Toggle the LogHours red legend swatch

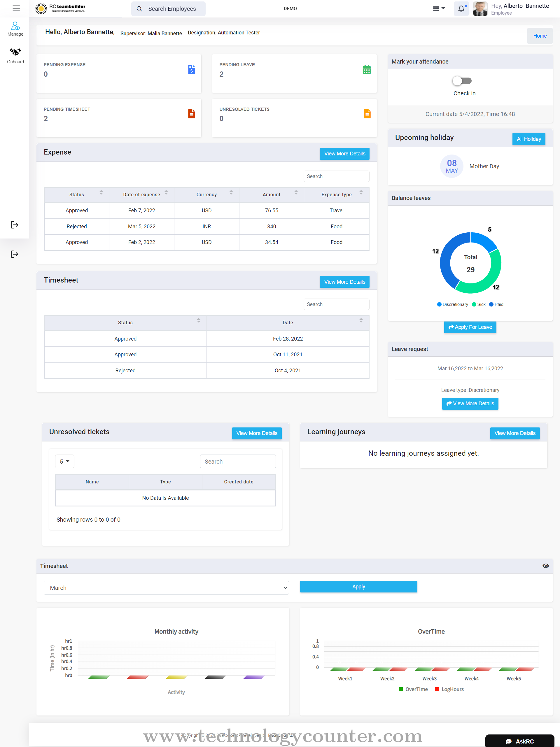click(437, 689)
